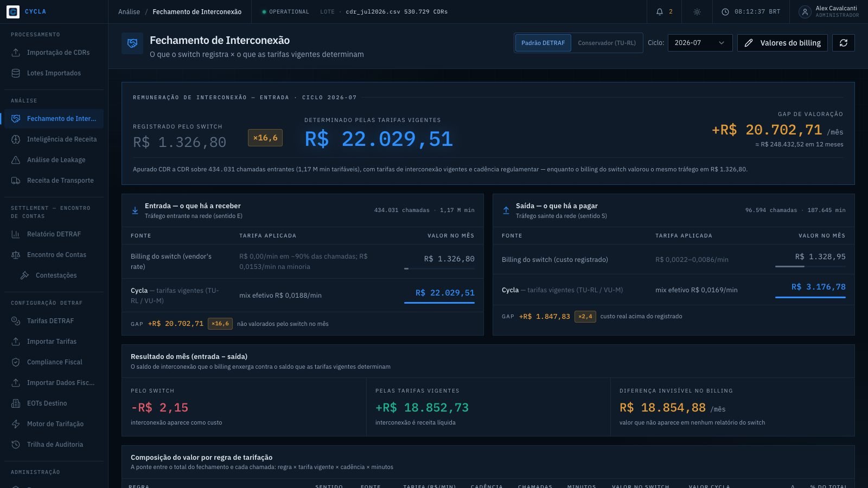Screen dimensions: 868x488
Task: Click the REGRA column header
Action: tap(139, 486)
